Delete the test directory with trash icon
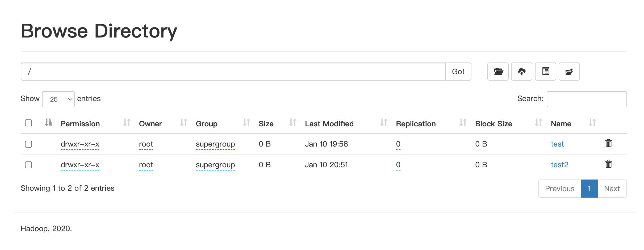 coord(608,143)
